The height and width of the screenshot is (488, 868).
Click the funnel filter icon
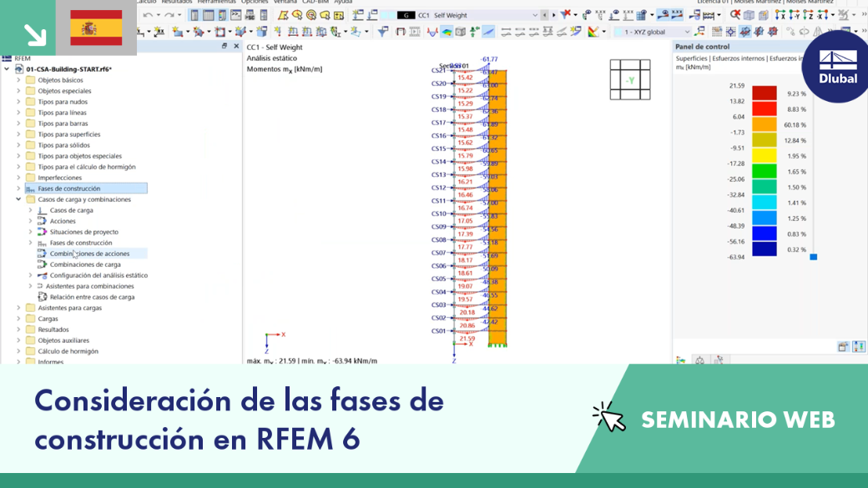click(382, 32)
